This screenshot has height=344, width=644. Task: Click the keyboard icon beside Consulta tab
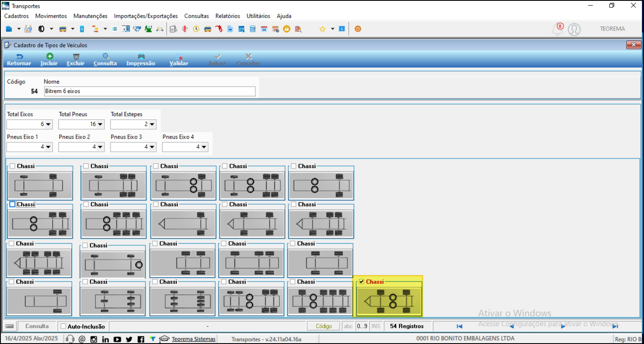(x=10, y=326)
